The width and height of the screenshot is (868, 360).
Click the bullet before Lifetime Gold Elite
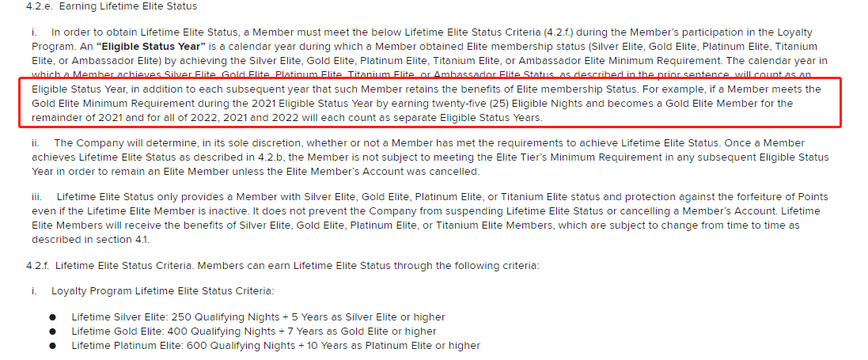52,332
